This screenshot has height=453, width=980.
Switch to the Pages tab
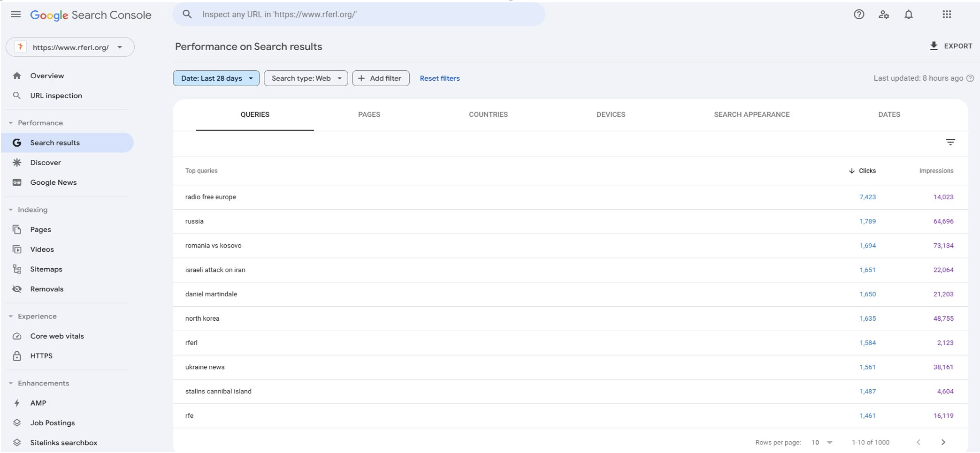[369, 115]
